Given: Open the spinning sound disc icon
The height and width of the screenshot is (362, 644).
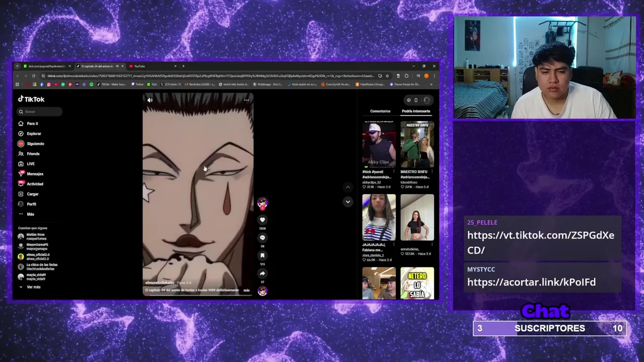Looking at the screenshot, I should pos(262,291).
